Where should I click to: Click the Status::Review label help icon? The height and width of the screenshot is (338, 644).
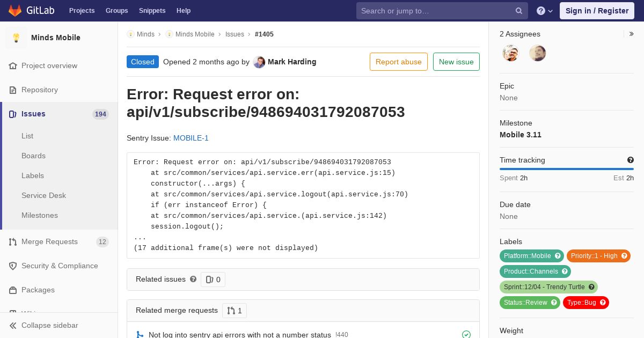[554, 303]
